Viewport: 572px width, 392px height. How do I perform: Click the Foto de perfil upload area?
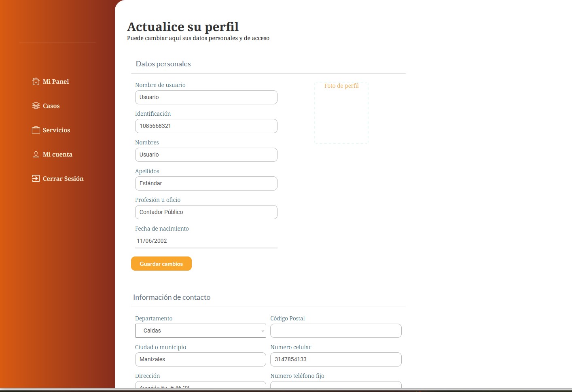tap(341, 113)
